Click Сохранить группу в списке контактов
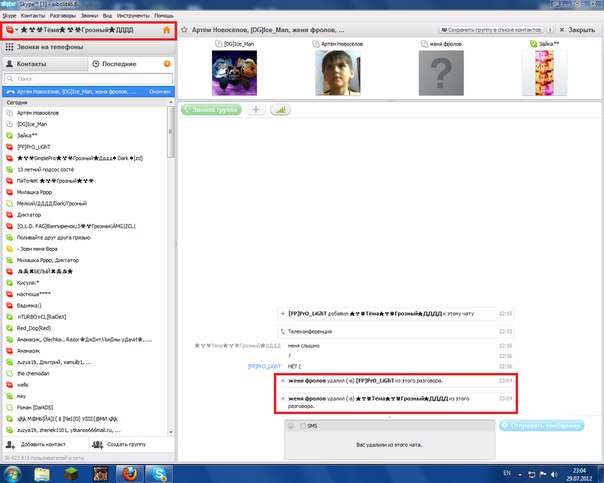This screenshot has height=483, width=604. pyautogui.click(x=506, y=30)
